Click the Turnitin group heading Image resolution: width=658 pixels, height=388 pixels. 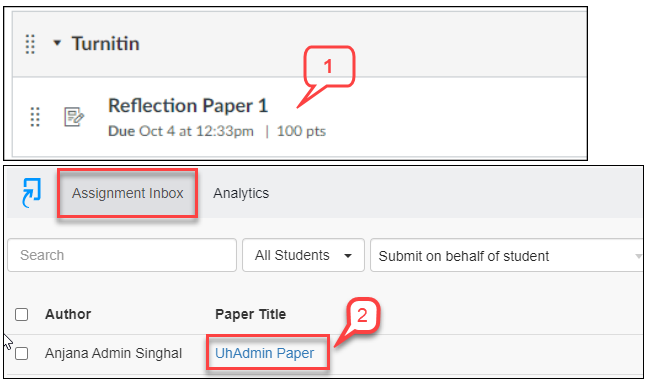coord(105,44)
